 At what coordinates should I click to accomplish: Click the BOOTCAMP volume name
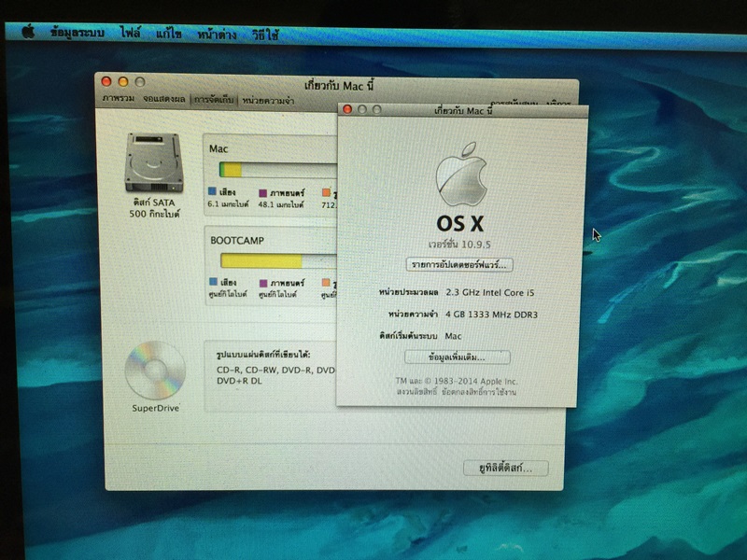pyautogui.click(x=237, y=241)
